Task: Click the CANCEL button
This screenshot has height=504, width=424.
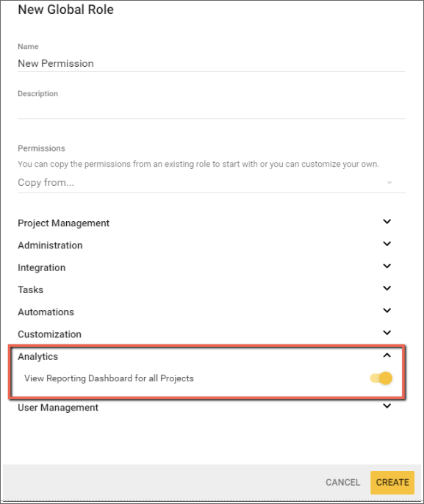Action: pyautogui.click(x=342, y=483)
